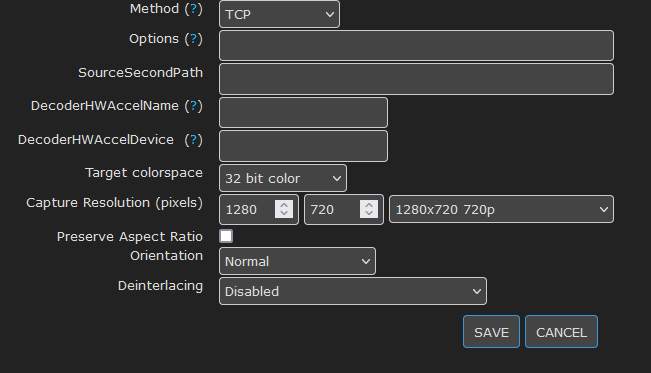Increase capture height with up arrow
The image size is (651, 373).
click(x=369, y=204)
